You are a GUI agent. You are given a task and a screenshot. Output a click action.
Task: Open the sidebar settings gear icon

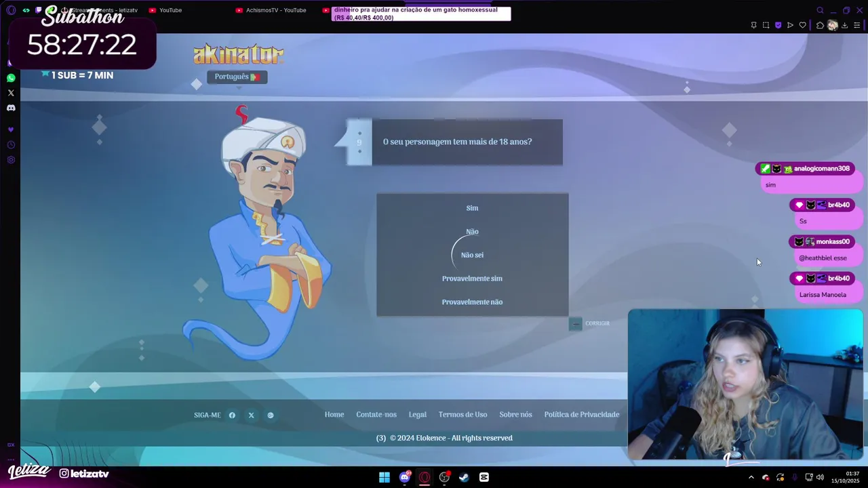tap(11, 160)
